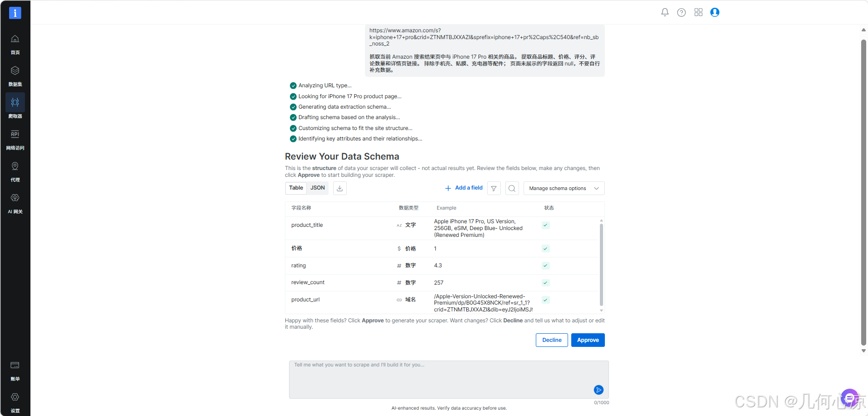Viewport: 868px width, 416px height.
Task: Open the schema filter funnel icon
Action: [x=494, y=188]
